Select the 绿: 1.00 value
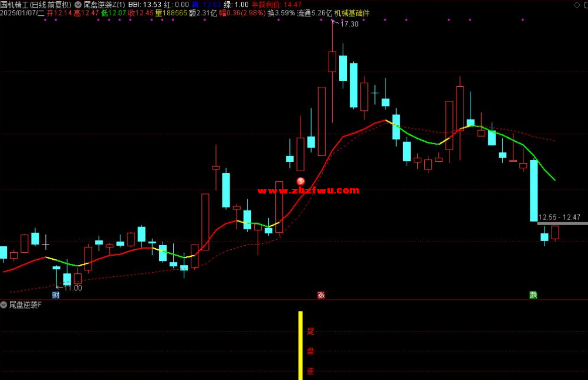588x380 pixels. point(236,5)
